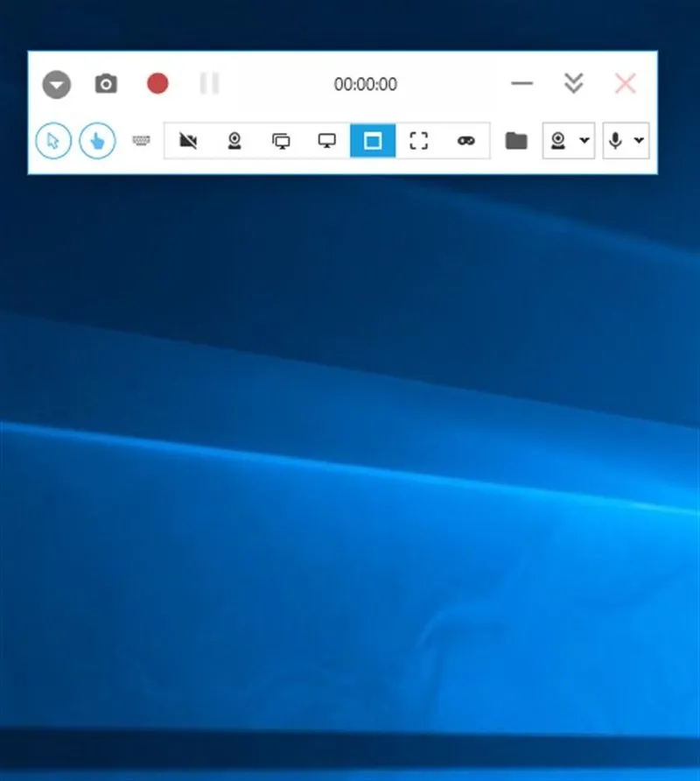This screenshot has height=781, width=700.
Task: Open the game recording mode
Action: click(465, 140)
